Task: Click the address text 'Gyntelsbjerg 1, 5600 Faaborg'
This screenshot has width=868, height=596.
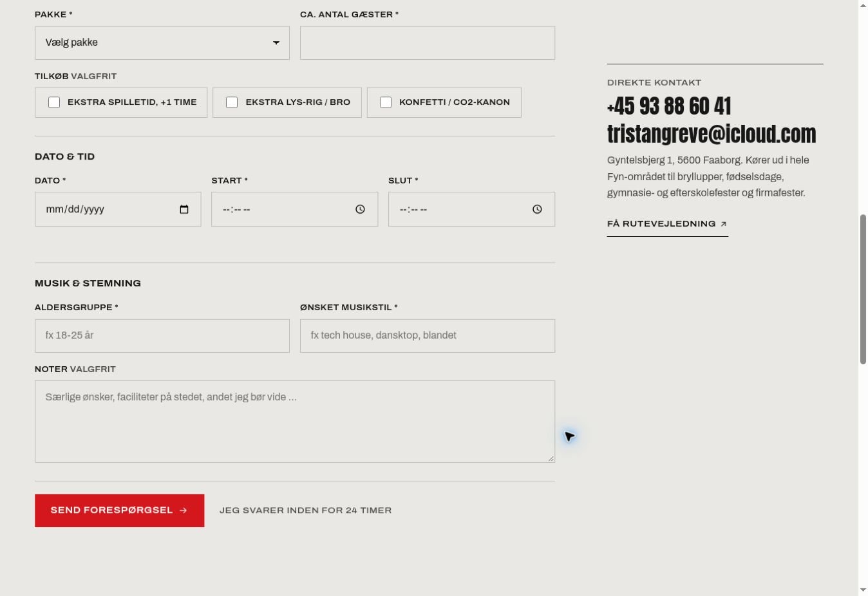Action: click(x=674, y=160)
